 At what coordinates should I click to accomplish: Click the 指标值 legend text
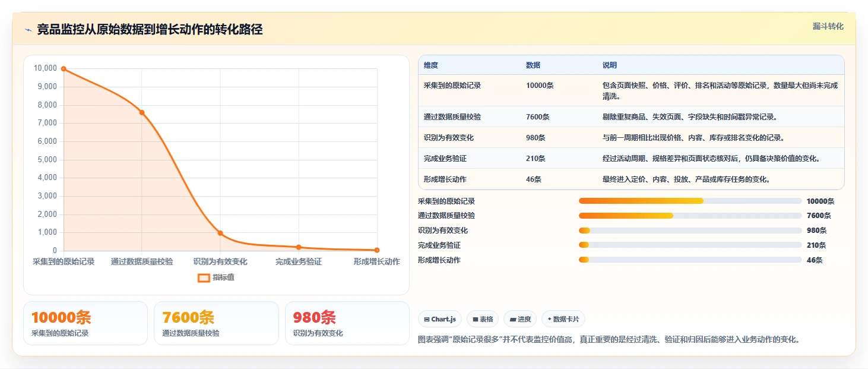tap(224, 278)
